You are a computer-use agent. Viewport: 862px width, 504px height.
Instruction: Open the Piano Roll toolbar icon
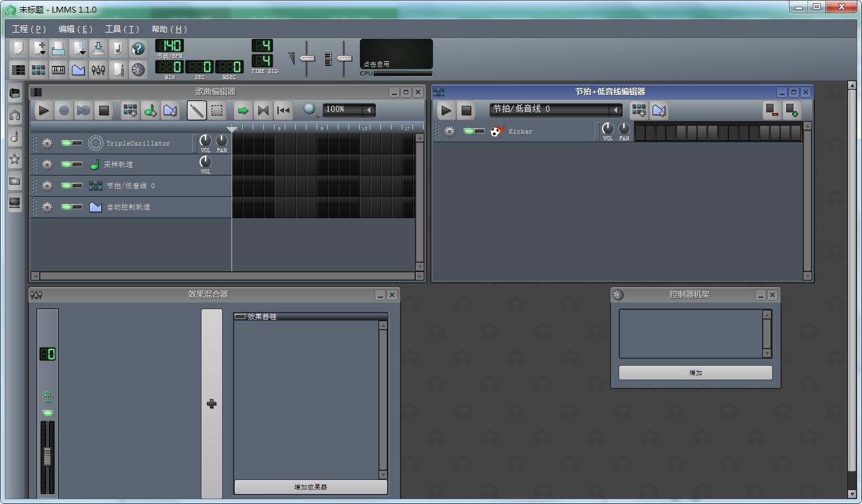coord(59,69)
